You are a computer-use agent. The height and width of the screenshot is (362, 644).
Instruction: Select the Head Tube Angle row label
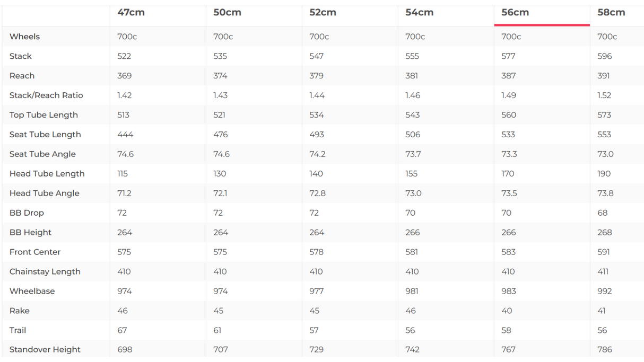pyautogui.click(x=45, y=193)
